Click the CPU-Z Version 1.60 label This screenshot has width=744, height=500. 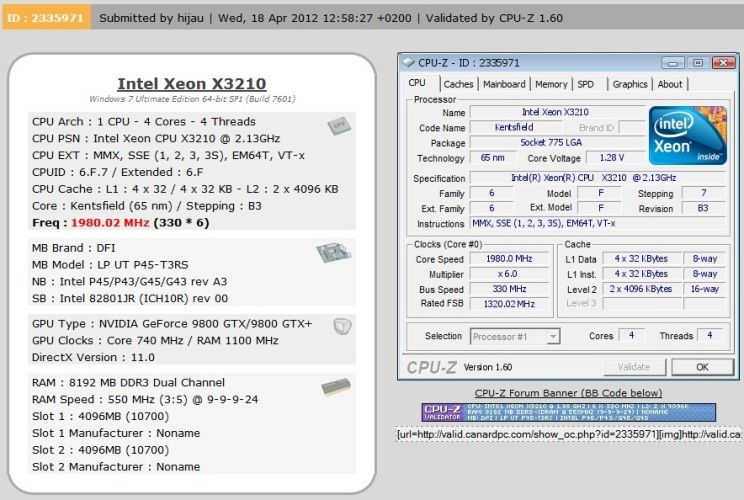pyautogui.click(x=488, y=367)
